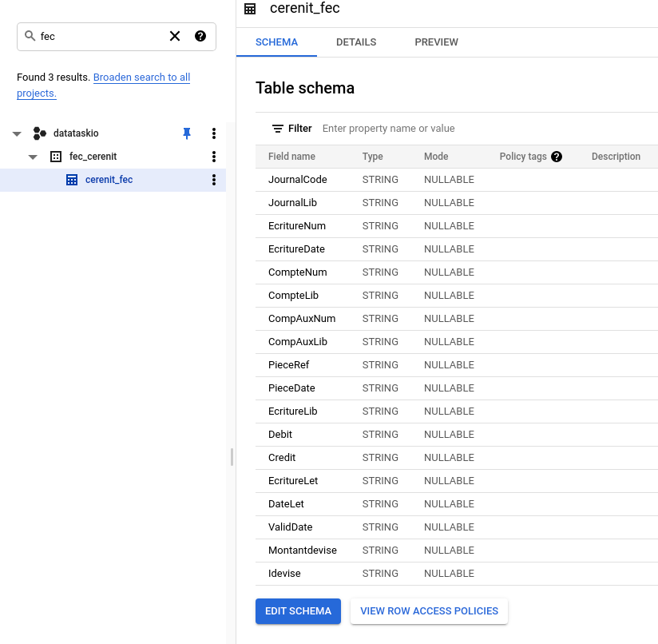Clear the search field with the X icon
The height and width of the screenshot is (644, 658).
point(175,36)
